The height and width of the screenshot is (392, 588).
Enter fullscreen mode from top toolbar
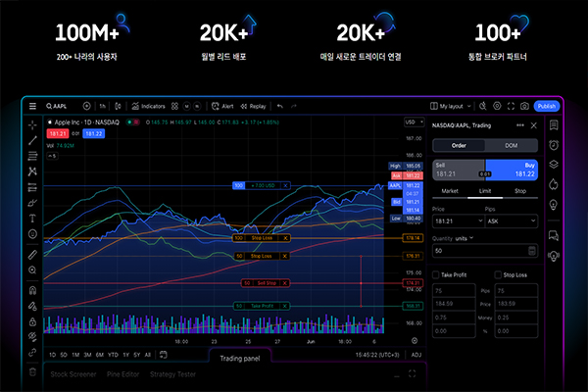point(511,106)
